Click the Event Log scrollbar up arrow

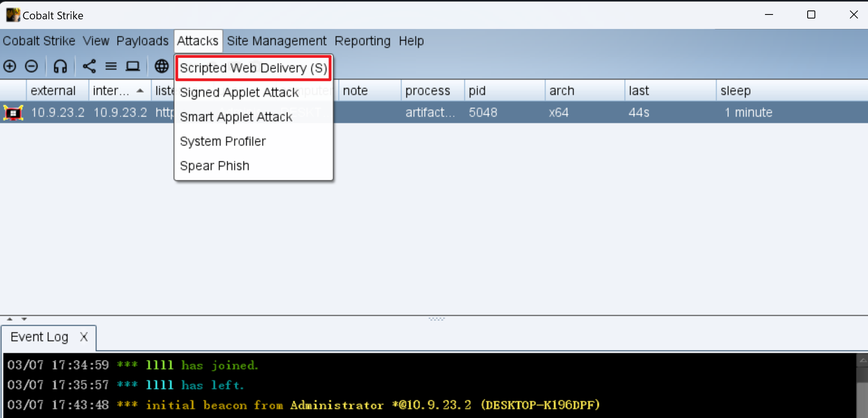tap(863, 360)
